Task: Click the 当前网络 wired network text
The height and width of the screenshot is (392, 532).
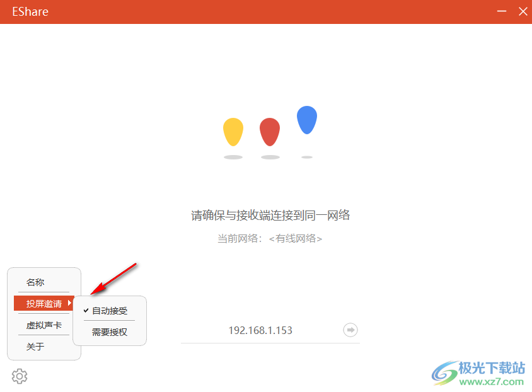Action: coord(270,238)
